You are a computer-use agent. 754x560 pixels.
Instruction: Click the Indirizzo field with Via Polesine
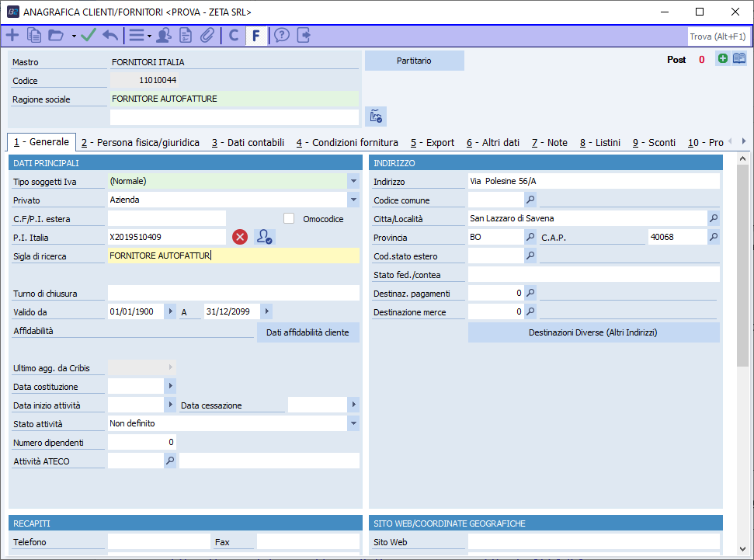click(594, 182)
